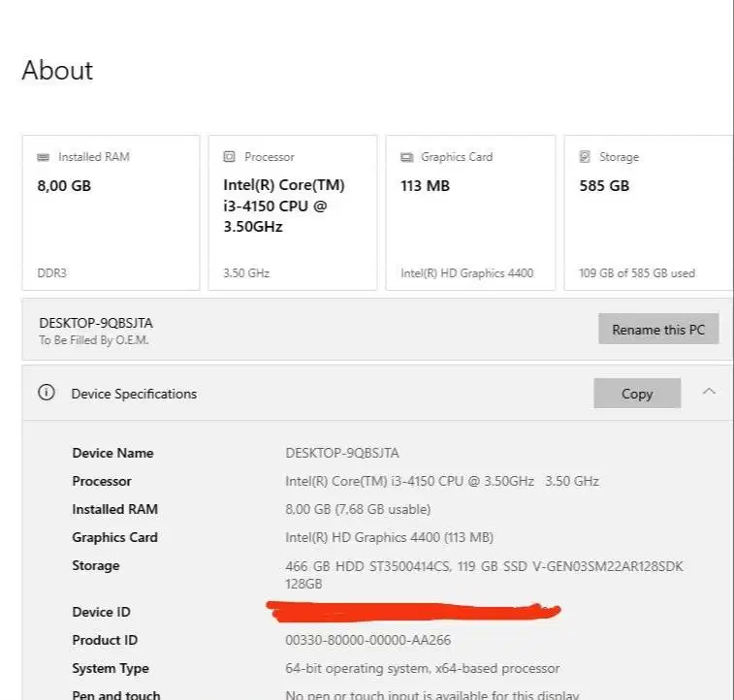Click the 'Pen and touch' label
Image resolution: width=734 pixels, height=700 pixels.
(116, 694)
